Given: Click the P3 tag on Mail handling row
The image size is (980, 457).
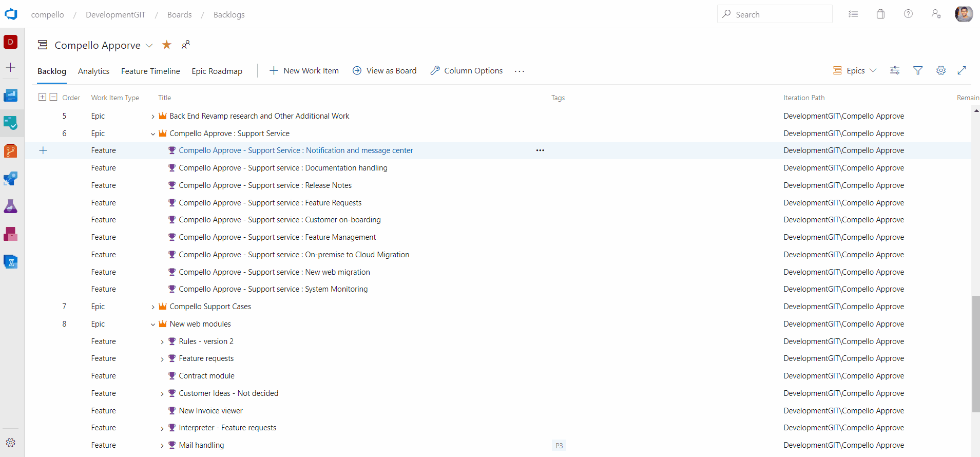Looking at the screenshot, I should click(559, 446).
